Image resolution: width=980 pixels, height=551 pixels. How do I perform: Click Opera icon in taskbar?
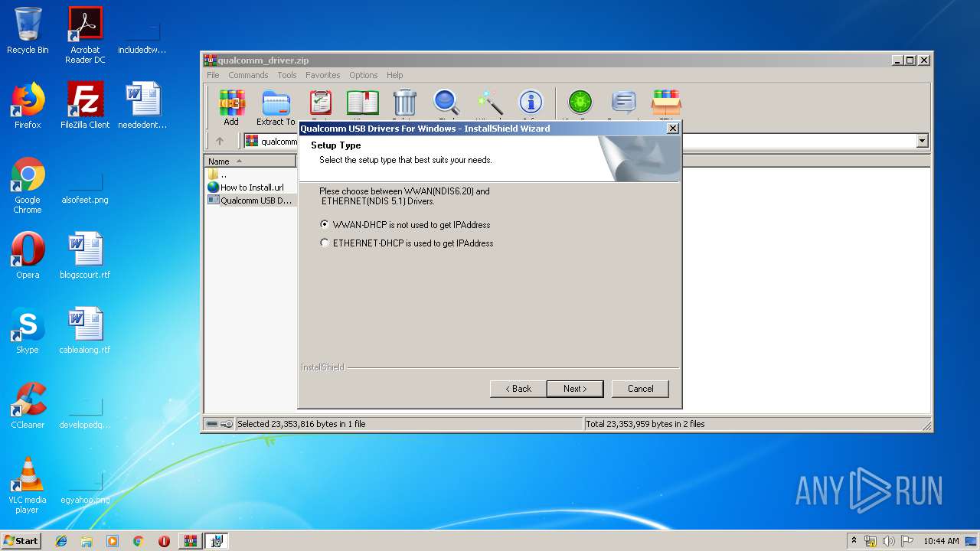click(x=164, y=541)
